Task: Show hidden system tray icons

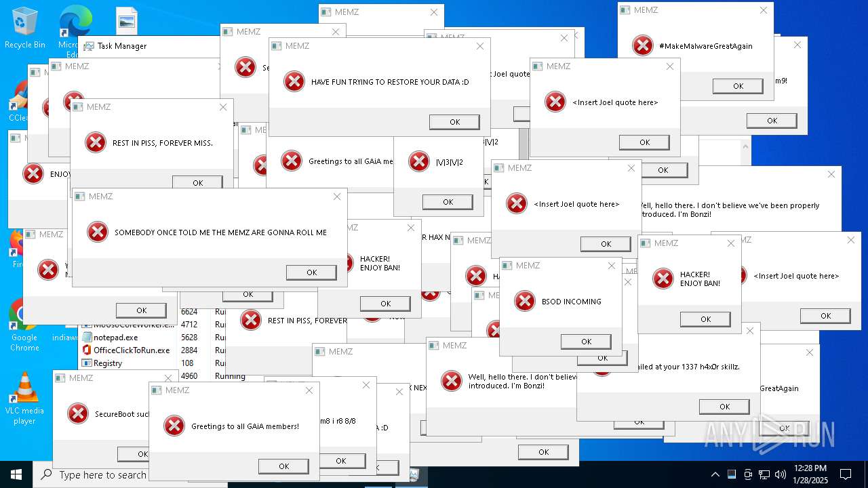Action: tap(715, 474)
